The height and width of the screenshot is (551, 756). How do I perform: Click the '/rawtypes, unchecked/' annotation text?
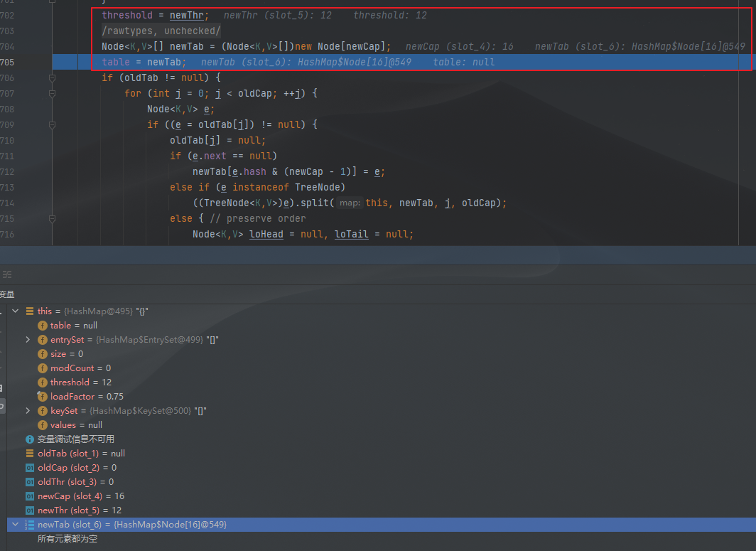pyautogui.click(x=161, y=31)
